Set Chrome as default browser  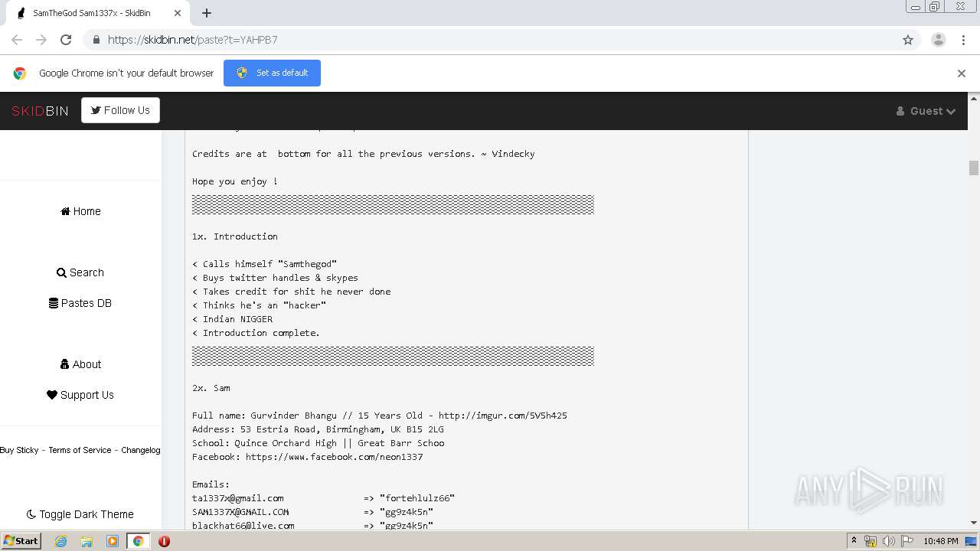pos(272,73)
